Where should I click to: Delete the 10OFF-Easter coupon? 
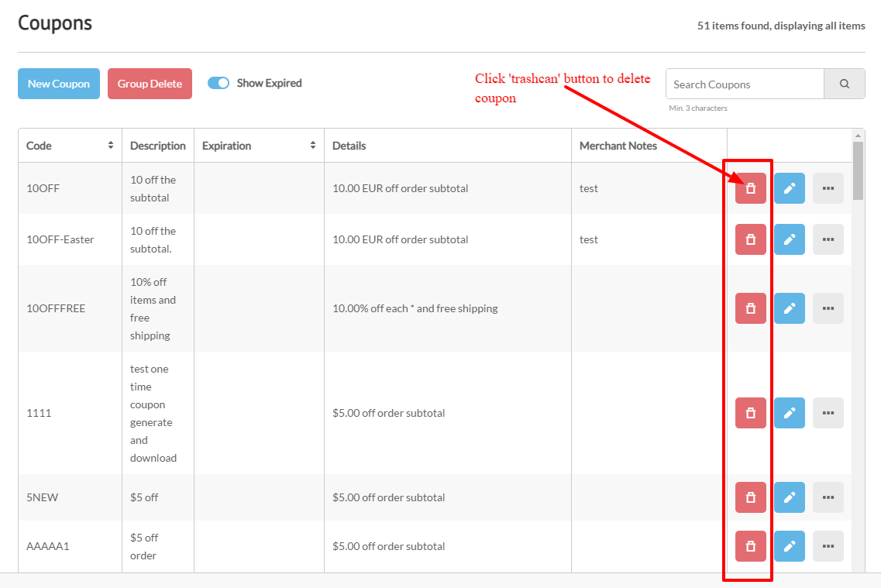750,239
